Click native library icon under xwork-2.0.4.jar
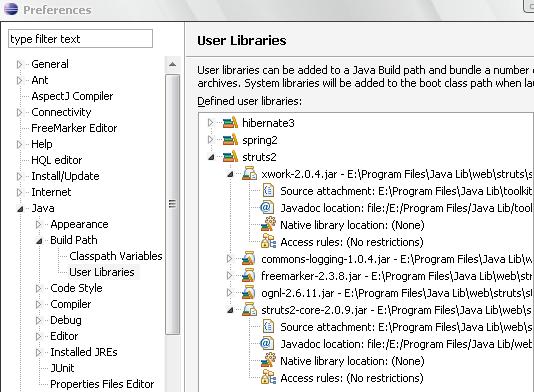This screenshot has height=392, width=534. click(268, 224)
